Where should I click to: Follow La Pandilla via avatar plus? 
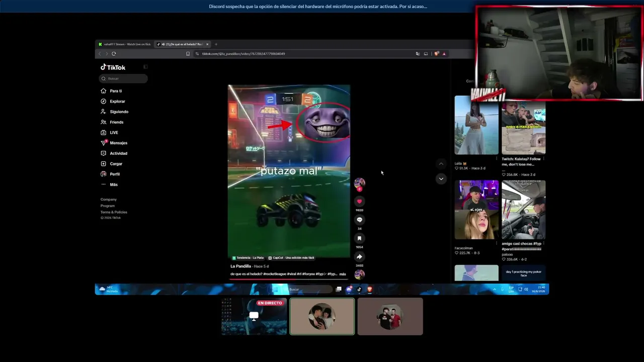pyautogui.click(x=359, y=189)
